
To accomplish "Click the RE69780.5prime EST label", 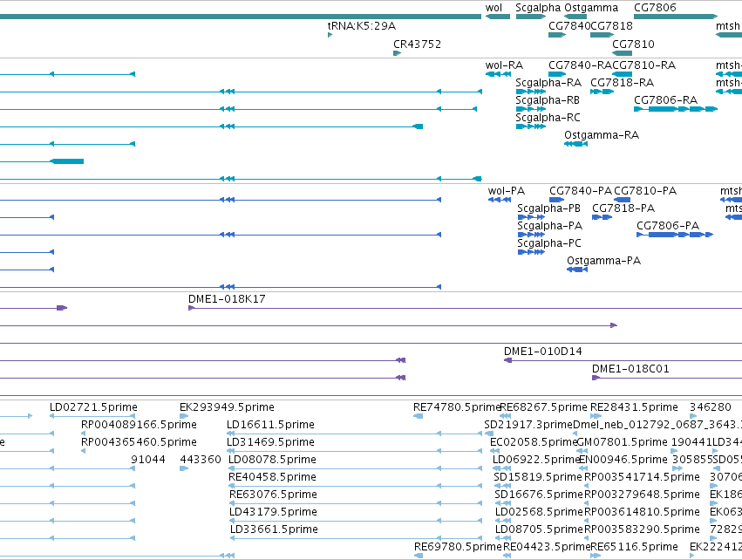I will pyautogui.click(x=458, y=548).
